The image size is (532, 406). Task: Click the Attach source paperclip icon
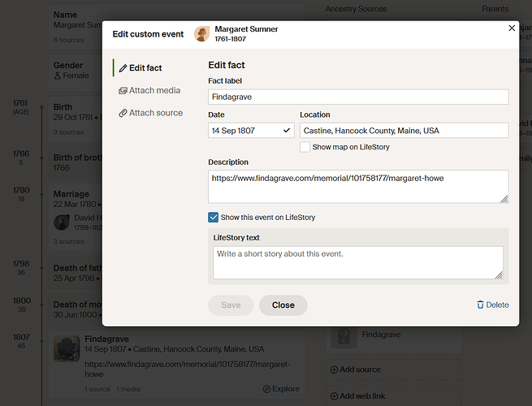(123, 113)
